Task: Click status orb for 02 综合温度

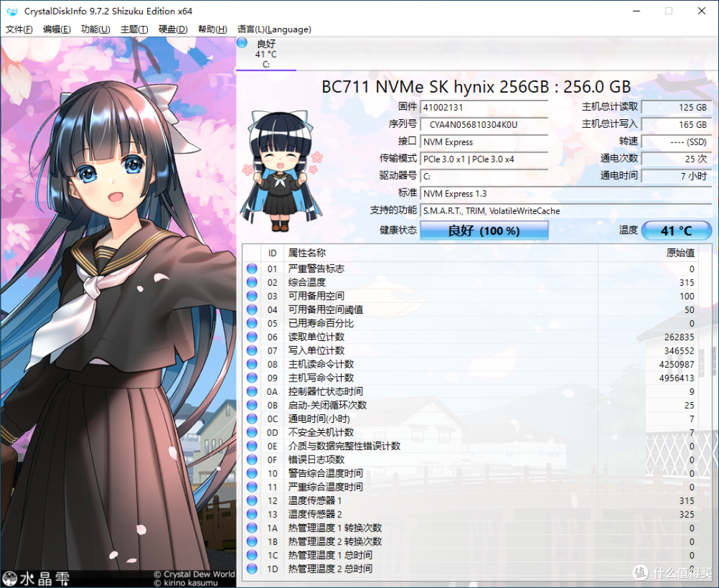Action: point(252,282)
